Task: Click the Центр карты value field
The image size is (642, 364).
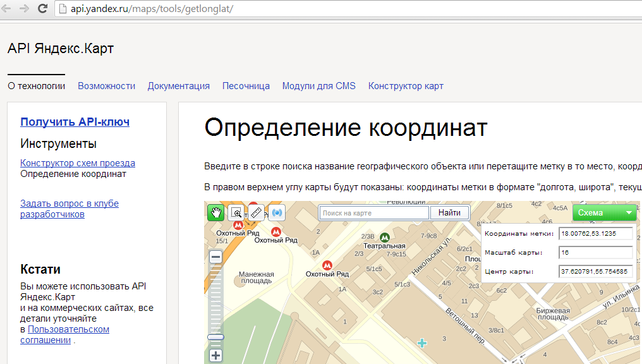Action: pyautogui.click(x=595, y=271)
